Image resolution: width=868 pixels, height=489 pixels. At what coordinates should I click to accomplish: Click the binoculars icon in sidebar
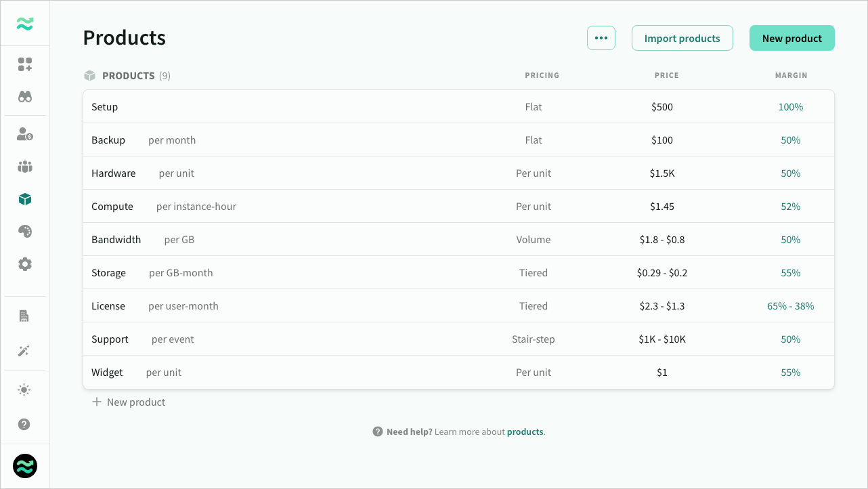click(25, 97)
